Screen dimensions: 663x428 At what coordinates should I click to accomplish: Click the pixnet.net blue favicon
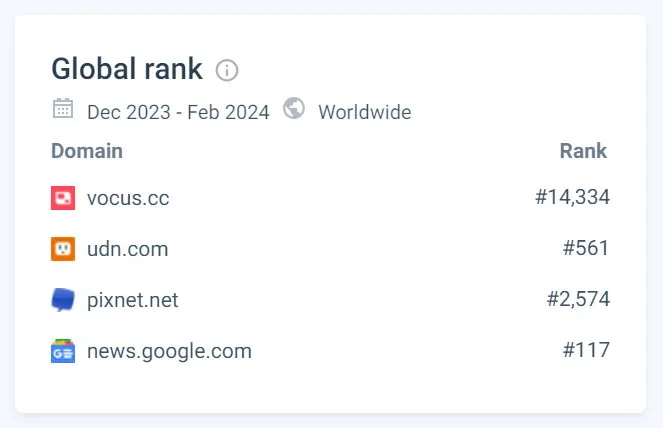(x=63, y=300)
